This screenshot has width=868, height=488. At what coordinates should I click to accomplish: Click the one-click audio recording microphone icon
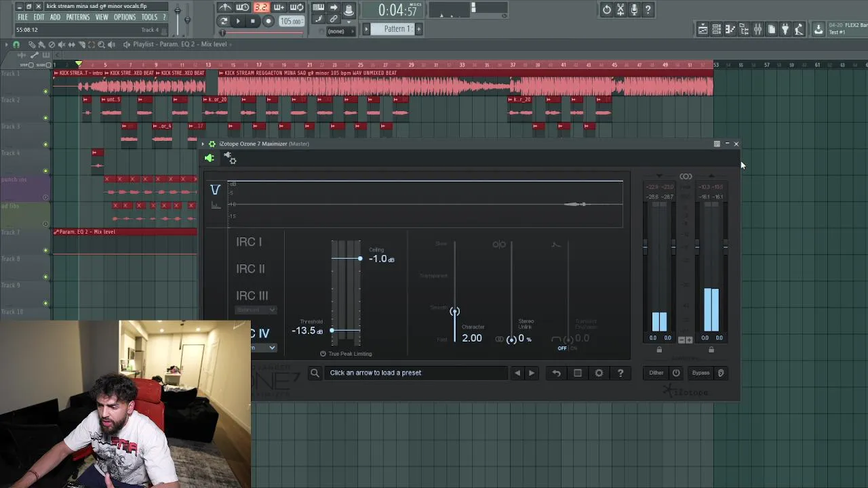pyautogui.click(x=634, y=9)
